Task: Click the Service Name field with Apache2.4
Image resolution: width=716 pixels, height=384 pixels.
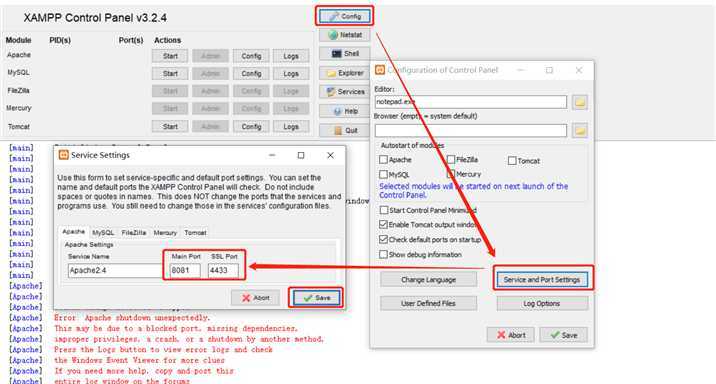Action: point(115,270)
